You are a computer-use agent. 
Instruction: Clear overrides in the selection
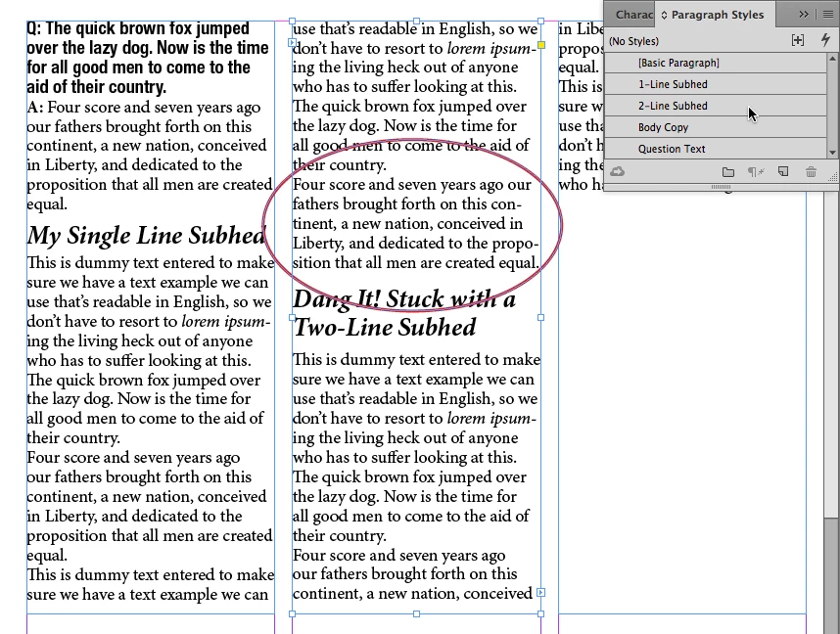point(756,172)
